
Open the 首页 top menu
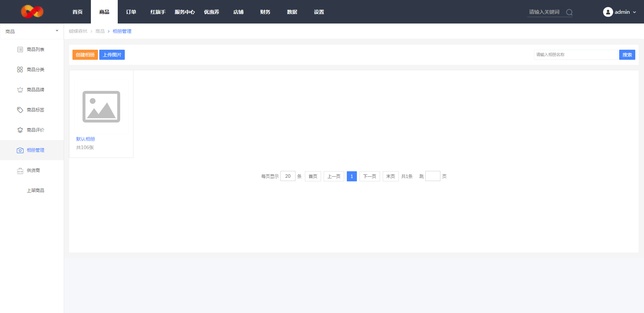pyautogui.click(x=77, y=12)
